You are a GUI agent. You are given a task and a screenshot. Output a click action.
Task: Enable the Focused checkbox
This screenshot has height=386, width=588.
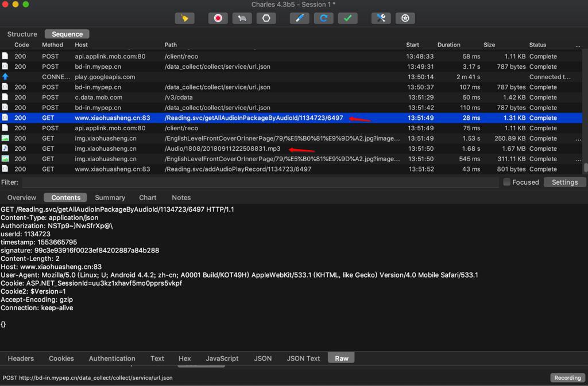pos(506,182)
